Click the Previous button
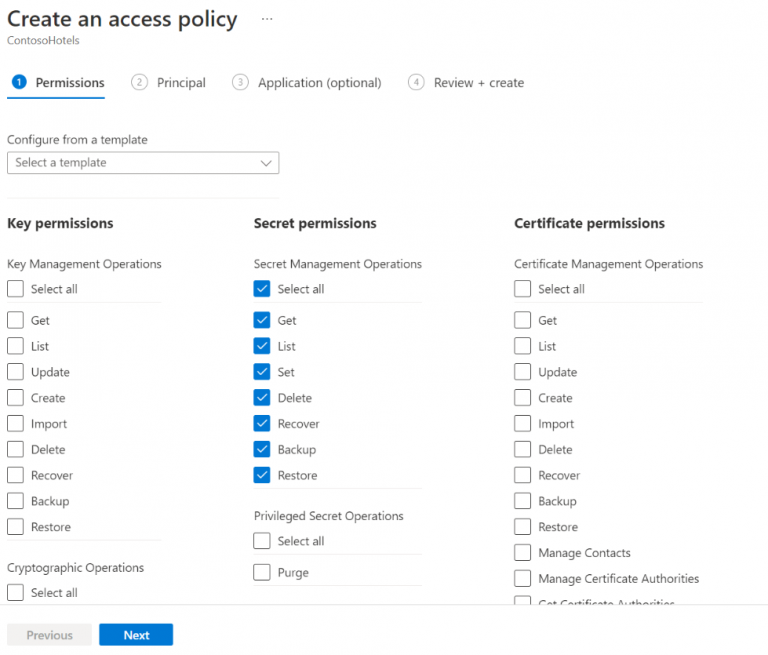Image resolution: width=768 pixels, height=655 pixels. (x=49, y=635)
